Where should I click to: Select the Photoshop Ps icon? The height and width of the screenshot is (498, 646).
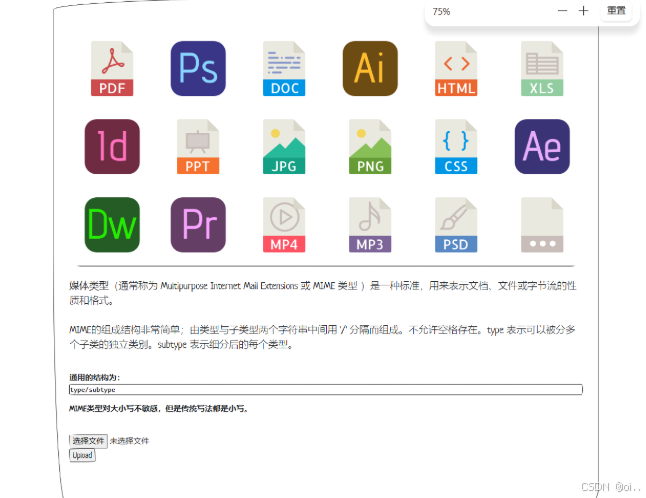tap(198, 68)
